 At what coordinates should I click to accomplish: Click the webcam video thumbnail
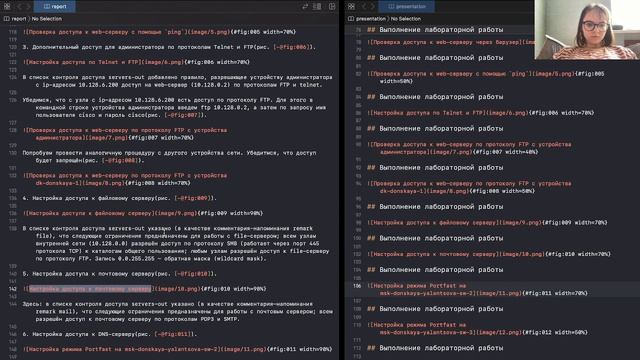[x=587, y=30]
